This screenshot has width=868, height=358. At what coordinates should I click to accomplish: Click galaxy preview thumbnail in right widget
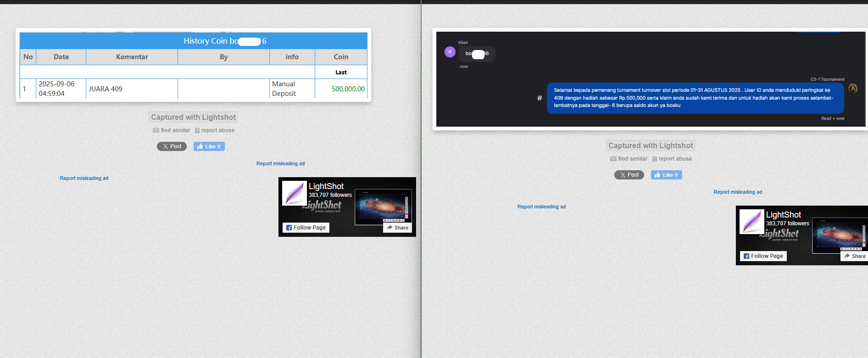(840, 235)
